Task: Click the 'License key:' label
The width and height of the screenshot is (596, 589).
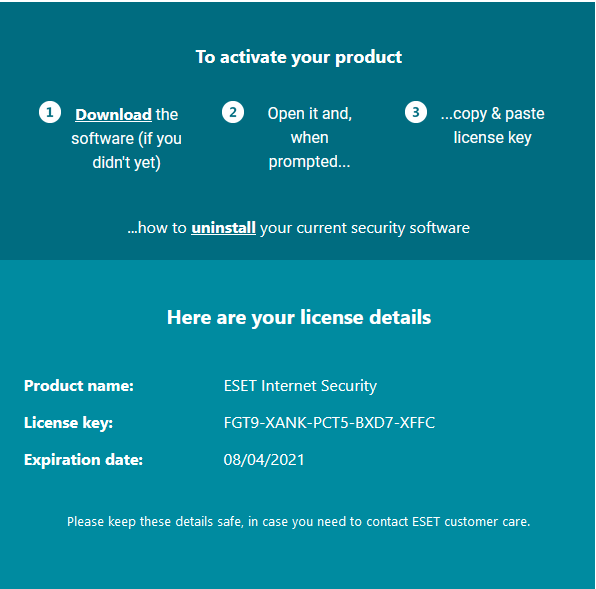Action: [69, 423]
